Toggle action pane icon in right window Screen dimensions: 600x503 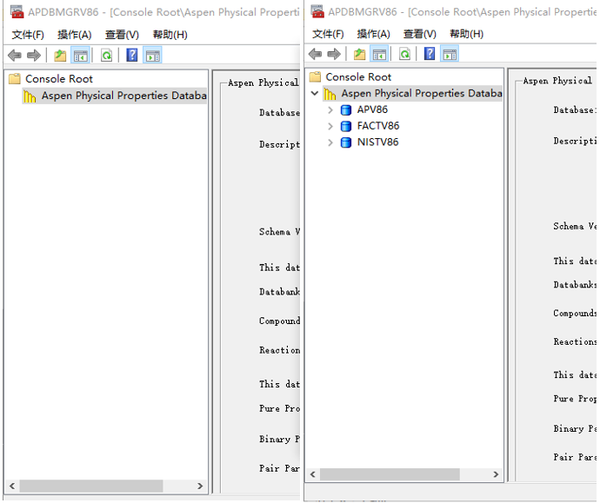pyautogui.click(x=449, y=54)
